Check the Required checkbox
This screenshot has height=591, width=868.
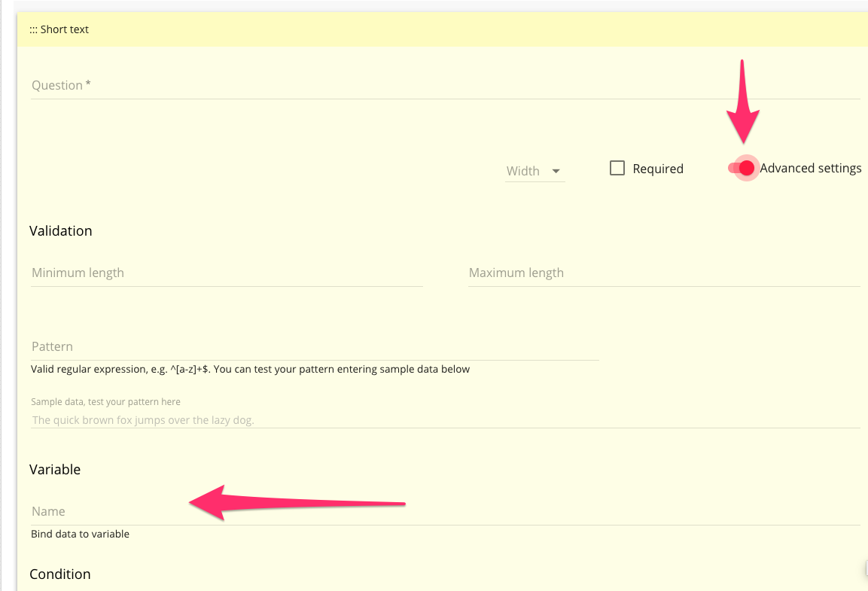click(x=617, y=168)
